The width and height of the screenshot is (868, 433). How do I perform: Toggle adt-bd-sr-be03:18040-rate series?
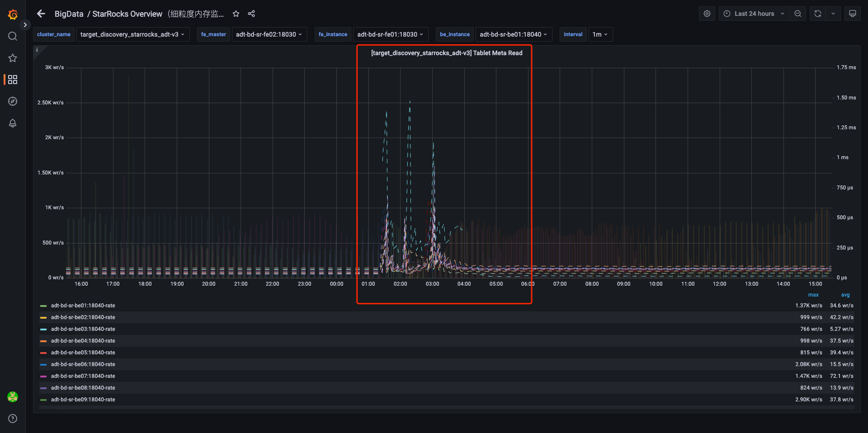pyautogui.click(x=83, y=329)
